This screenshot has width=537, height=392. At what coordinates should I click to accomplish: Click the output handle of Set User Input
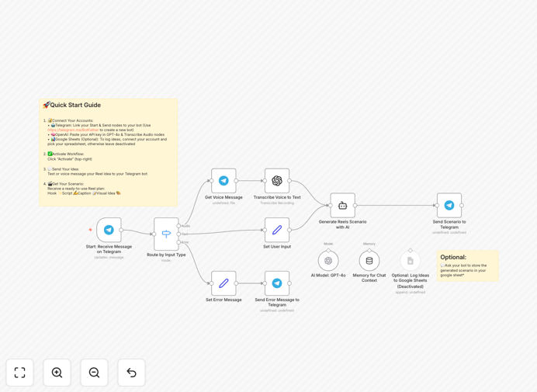[289, 230]
